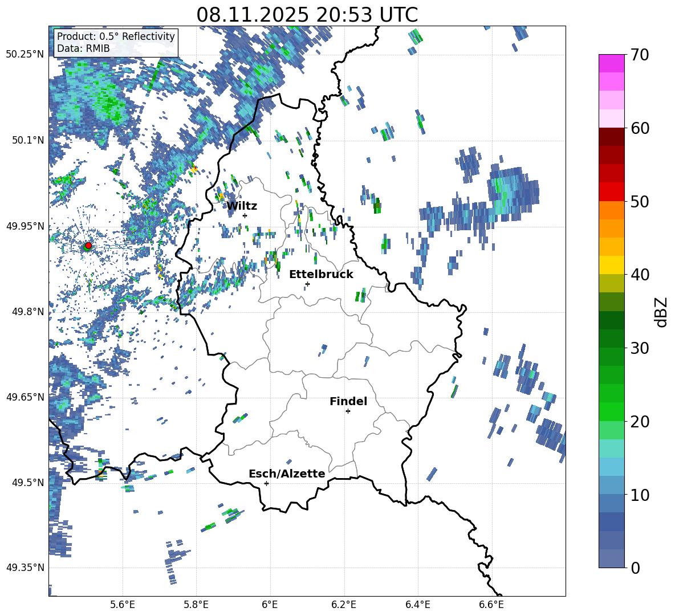This screenshot has width=675, height=616.
Task: Click the Ettelbruck station cross marker
Action: [307, 284]
